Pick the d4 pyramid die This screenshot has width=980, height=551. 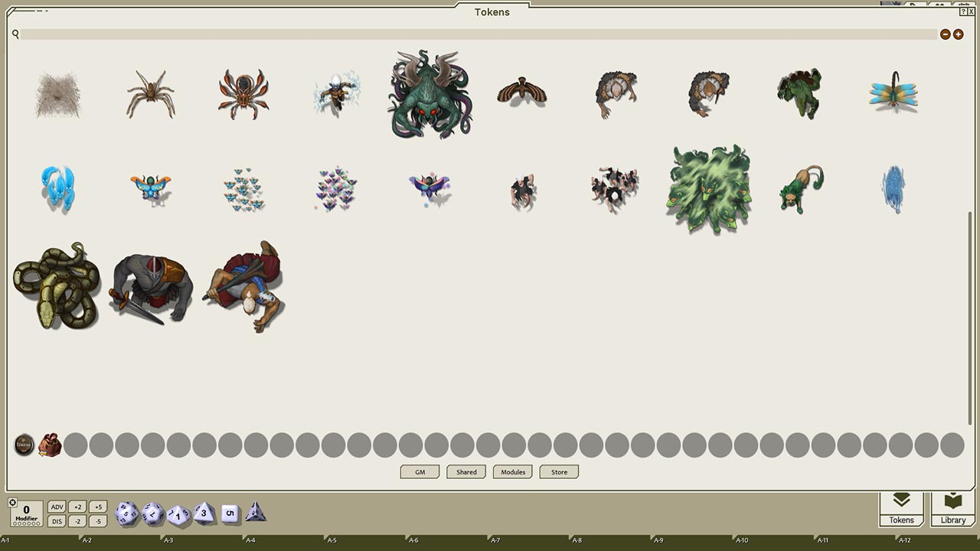point(256,514)
